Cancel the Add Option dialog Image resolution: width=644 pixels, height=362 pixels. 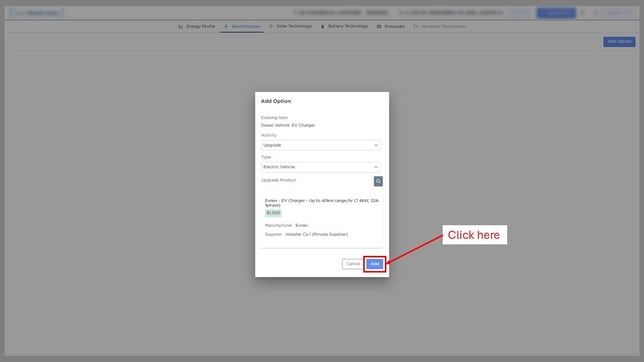click(x=352, y=264)
